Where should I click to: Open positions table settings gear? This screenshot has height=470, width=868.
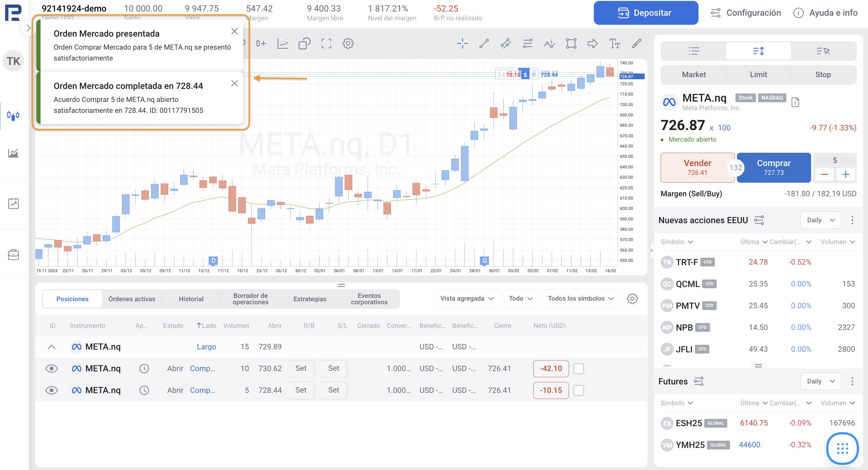point(632,299)
